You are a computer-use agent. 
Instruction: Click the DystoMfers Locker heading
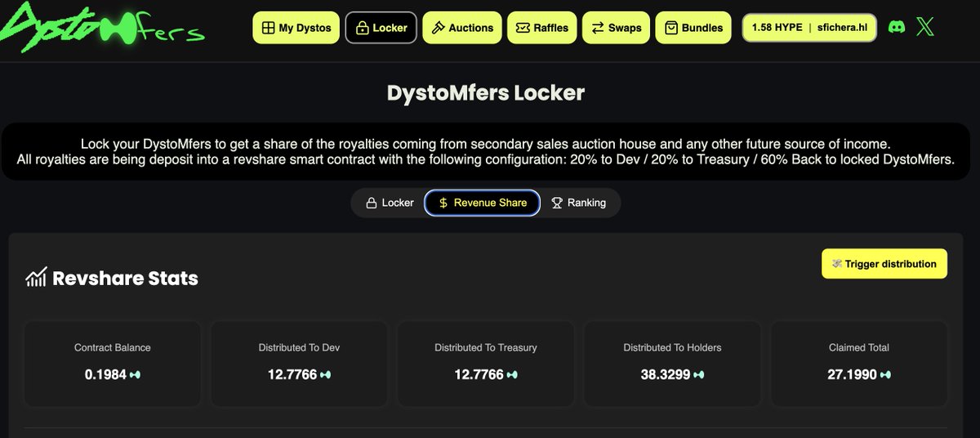486,92
